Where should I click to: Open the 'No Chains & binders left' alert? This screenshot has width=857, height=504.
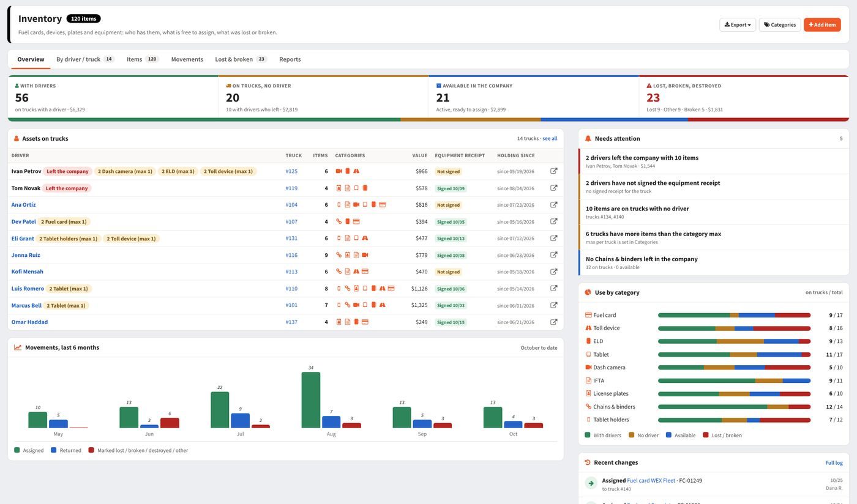coord(714,262)
